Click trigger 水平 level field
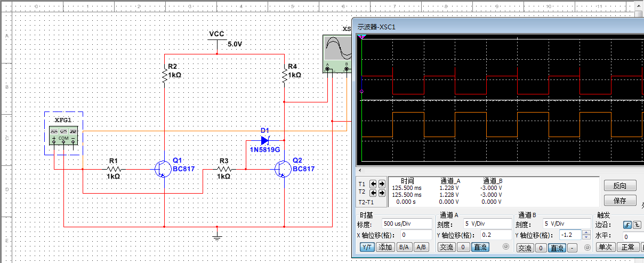Image resolution: width=644 pixels, height=263 pixels. [633, 236]
